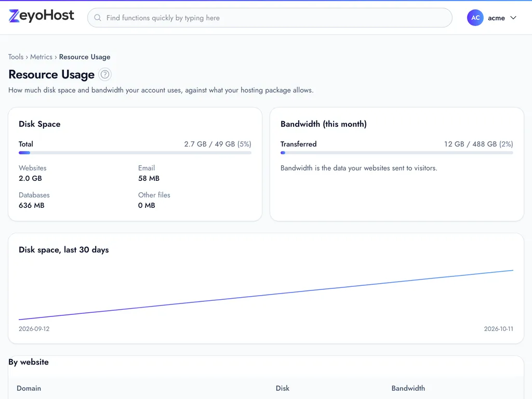The height and width of the screenshot is (399, 532).
Task: Click the Disk Space card title
Action: pyautogui.click(x=39, y=124)
